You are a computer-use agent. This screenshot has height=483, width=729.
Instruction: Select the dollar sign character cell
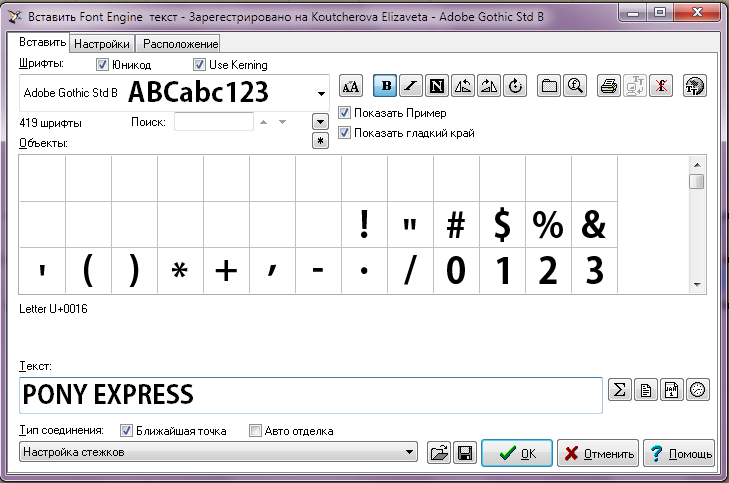click(x=502, y=225)
